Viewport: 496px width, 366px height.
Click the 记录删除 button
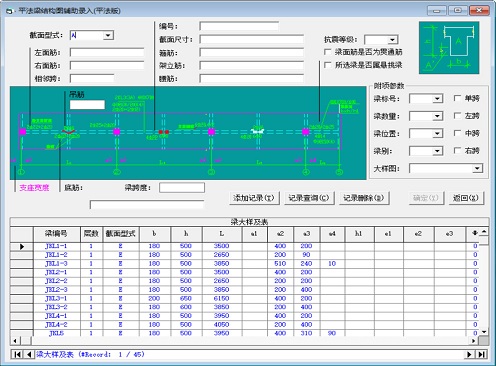tap(364, 198)
